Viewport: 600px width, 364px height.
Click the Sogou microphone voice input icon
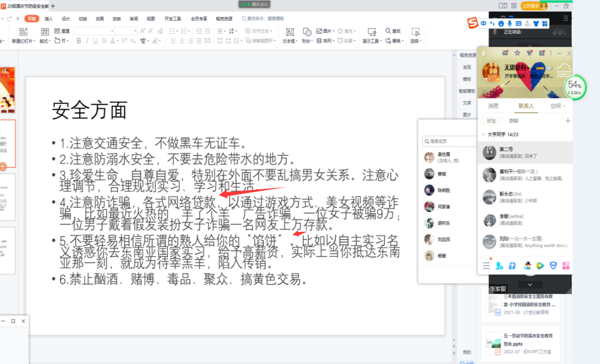pyautogui.click(x=509, y=24)
